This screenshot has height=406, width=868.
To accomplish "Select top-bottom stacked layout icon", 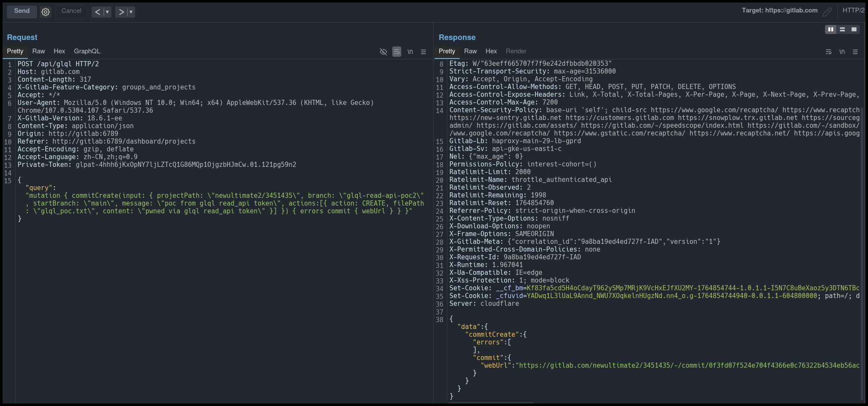I will point(842,29).
